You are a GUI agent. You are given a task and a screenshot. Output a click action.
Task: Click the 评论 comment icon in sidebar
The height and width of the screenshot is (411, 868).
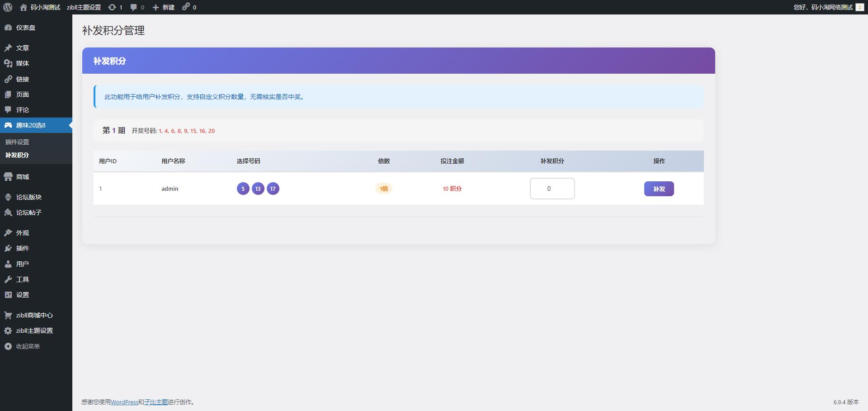click(x=8, y=110)
